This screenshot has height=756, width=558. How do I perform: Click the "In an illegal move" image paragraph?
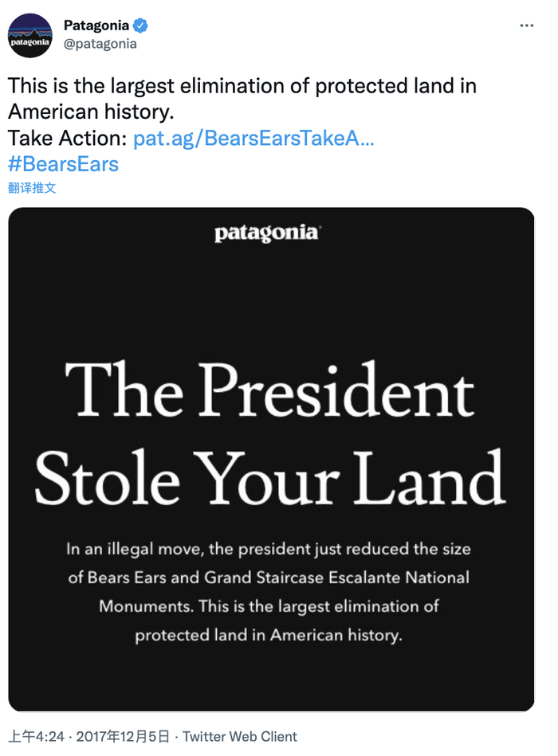tap(269, 549)
